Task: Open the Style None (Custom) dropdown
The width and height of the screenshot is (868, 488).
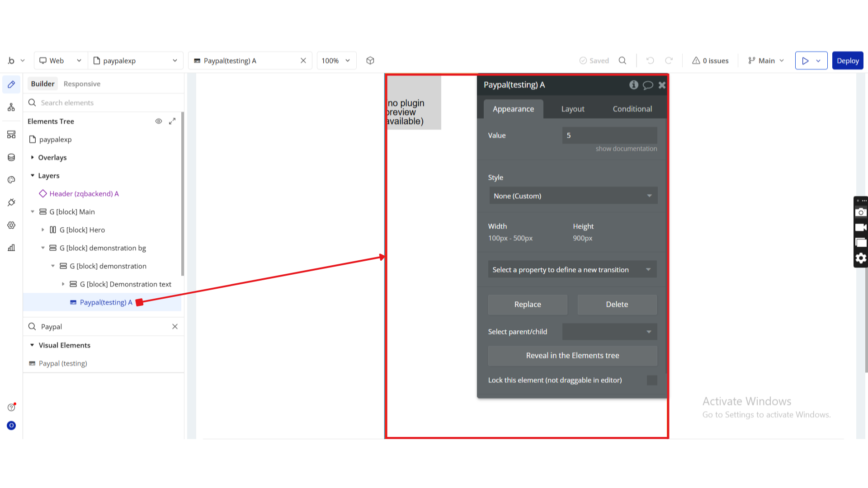Action: (573, 196)
